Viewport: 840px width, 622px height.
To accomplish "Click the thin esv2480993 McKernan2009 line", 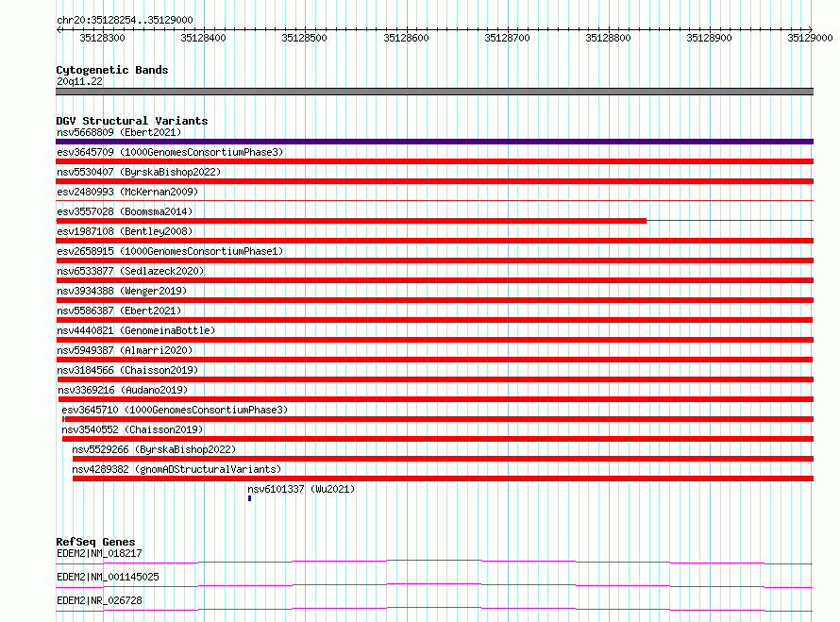I will 434,200.
